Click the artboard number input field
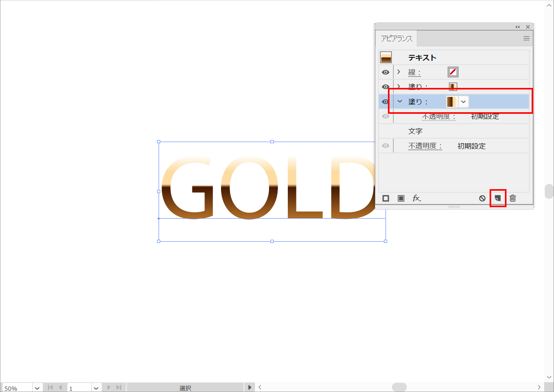This screenshot has height=392, width=554. [x=79, y=388]
